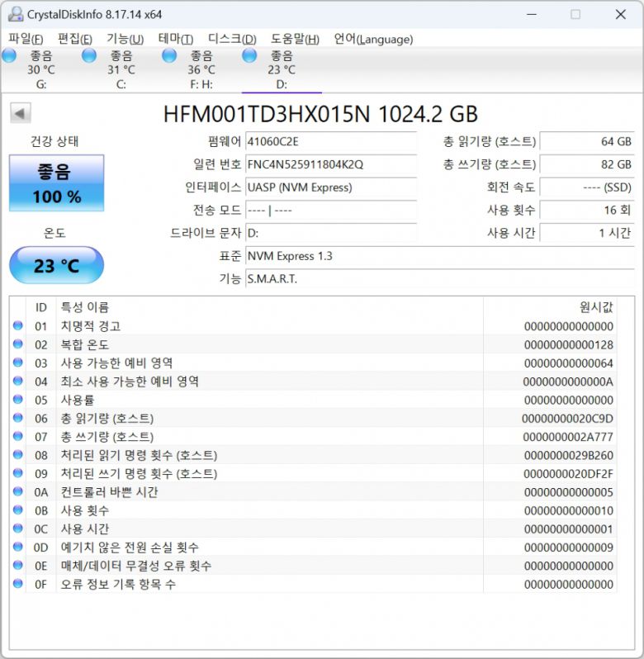
Task: Open the 테마(T) menu
Action: pyautogui.click(x=176, y=39)
